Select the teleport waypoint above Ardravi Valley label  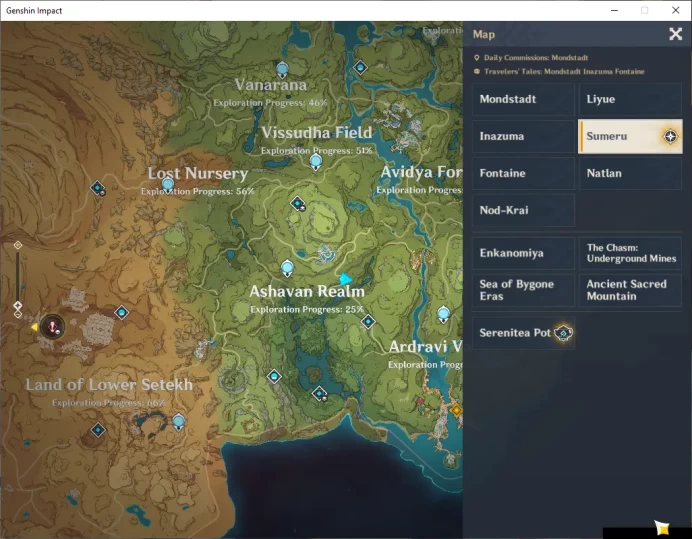coord(444,315)
